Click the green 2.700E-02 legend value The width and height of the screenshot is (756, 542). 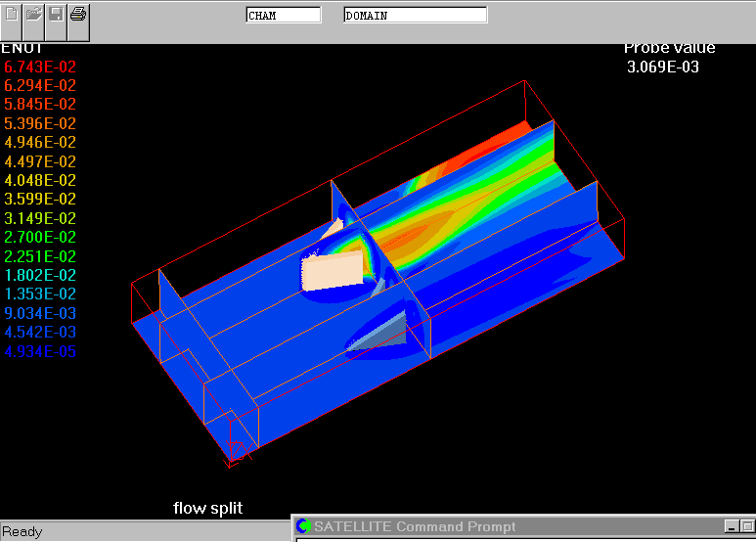[40, 237]
